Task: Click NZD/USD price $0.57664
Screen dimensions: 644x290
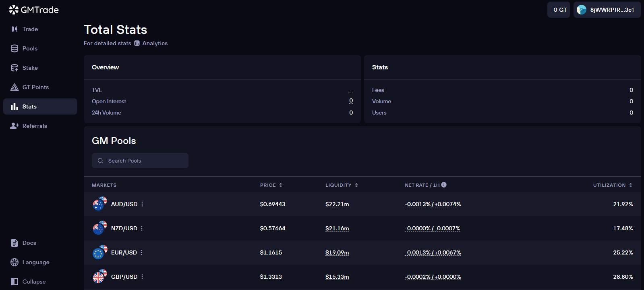Action: pos(273,228)
